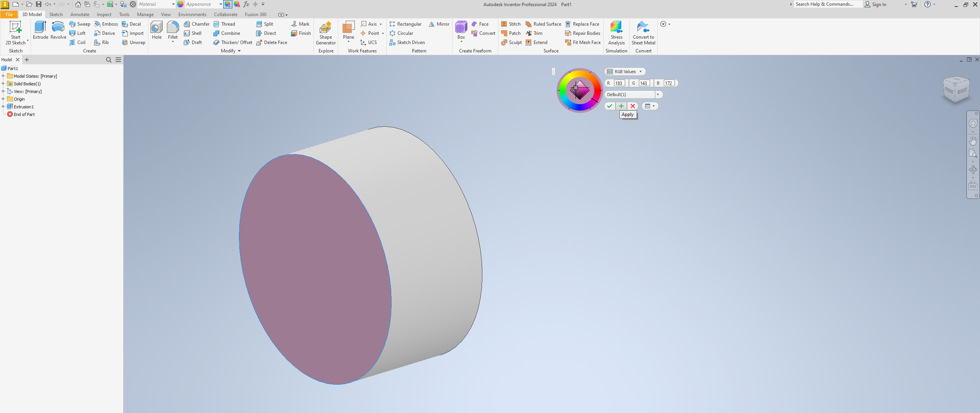Screen dimensions: 980x413
Task: Open the File menu
Action: click(9, 15)
